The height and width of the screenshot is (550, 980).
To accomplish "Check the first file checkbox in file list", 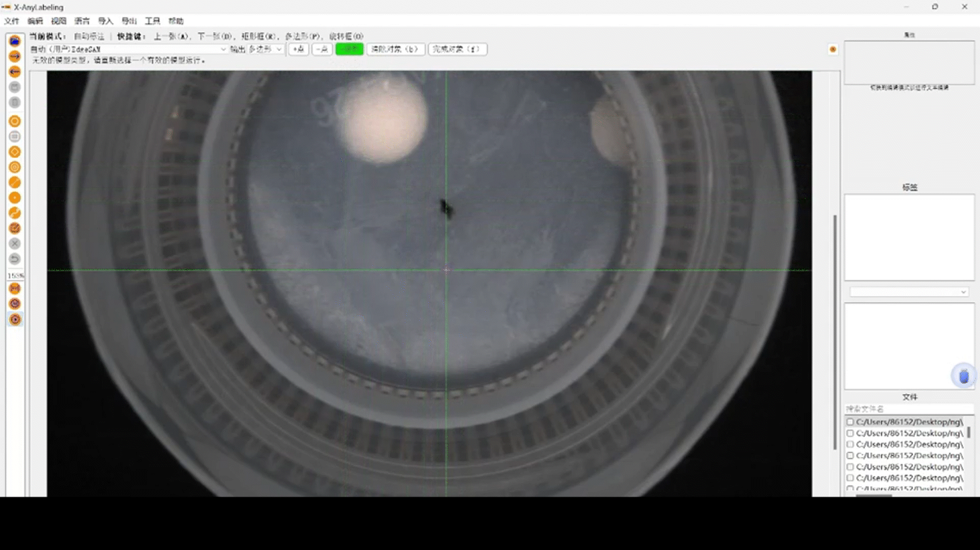I will click(850, 422).
